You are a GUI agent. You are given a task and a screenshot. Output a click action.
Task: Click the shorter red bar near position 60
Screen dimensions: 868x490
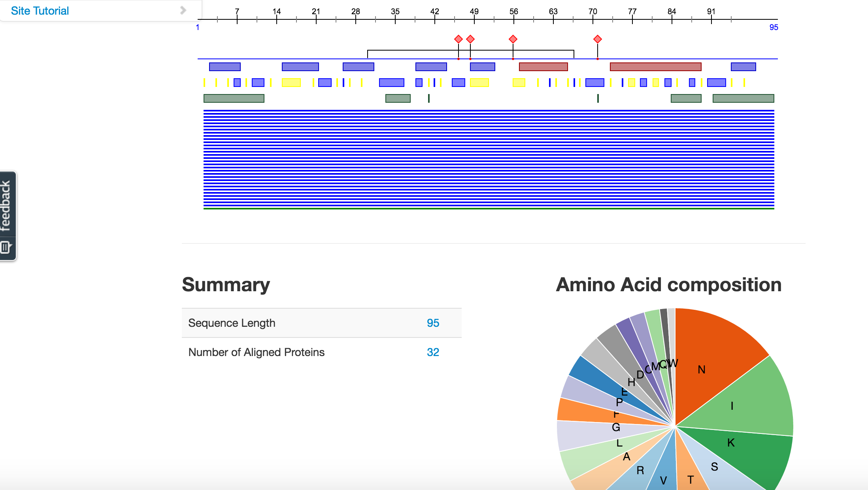pyautogui.click(x=543, y=67)
